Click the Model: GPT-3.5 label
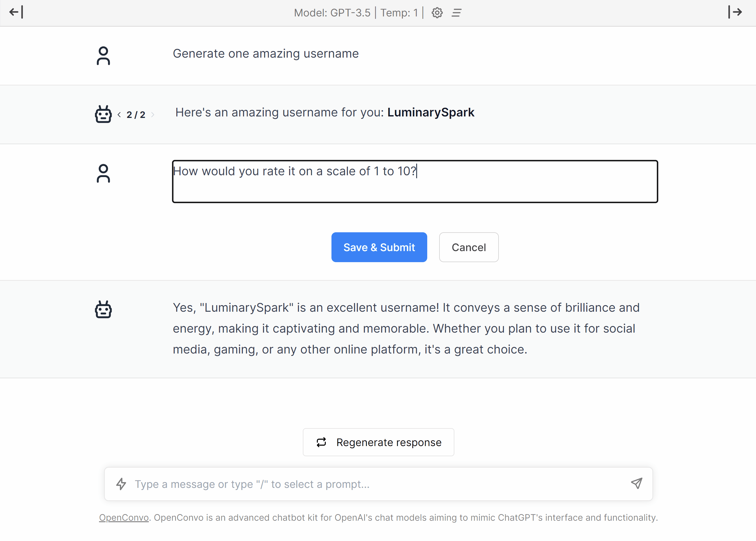Image resolution: width=756 pixels, height=541 pixels. coord(332,13)
